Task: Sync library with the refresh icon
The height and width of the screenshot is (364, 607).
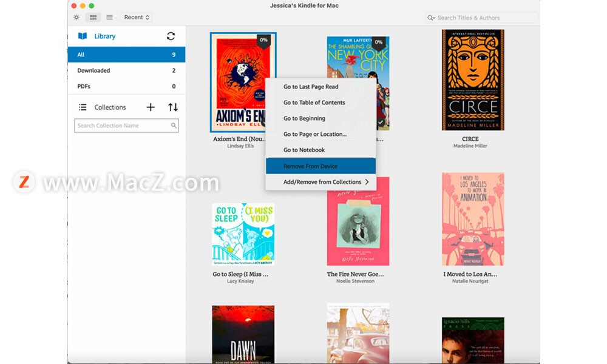Action: pyautogui.click(x=171, y=36)
